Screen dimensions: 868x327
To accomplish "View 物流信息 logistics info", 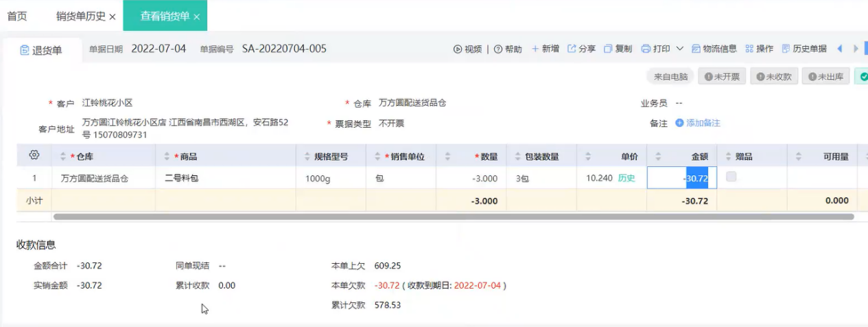I will click(714, 49).
